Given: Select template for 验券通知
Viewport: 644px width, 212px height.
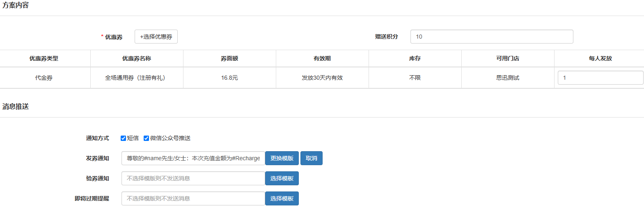Looking at the screenshot, I should (282, 178).
